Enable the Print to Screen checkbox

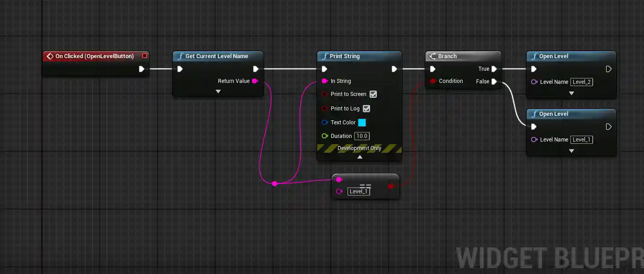click(x=373, y=94)
